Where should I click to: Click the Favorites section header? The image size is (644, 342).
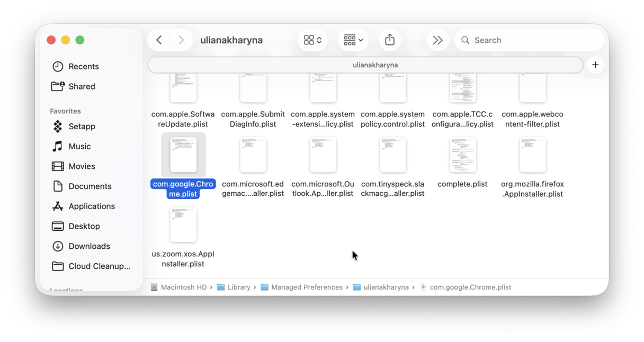(65, 111)
